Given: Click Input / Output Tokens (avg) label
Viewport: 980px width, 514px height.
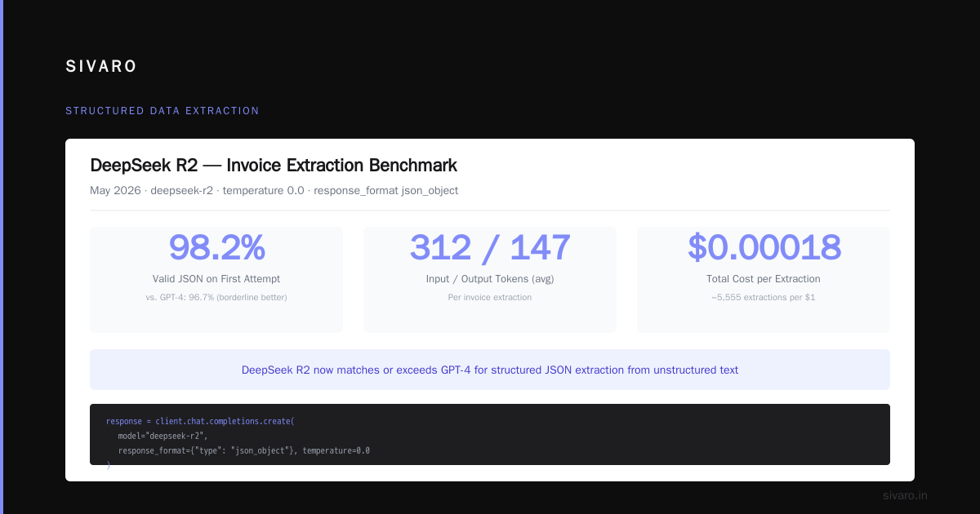Looking at the screenshot, I should coord(490,279).
